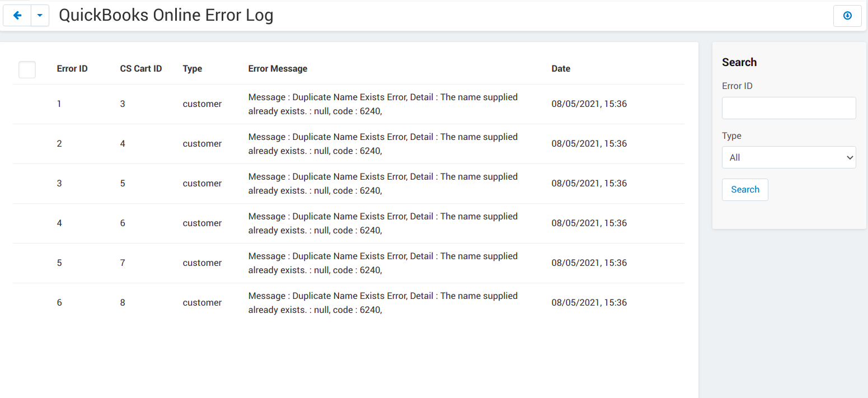Click date 08/05/2021, 15:36 in Error ID 3 row
This screenshot has height=398, width=868.
589,184
